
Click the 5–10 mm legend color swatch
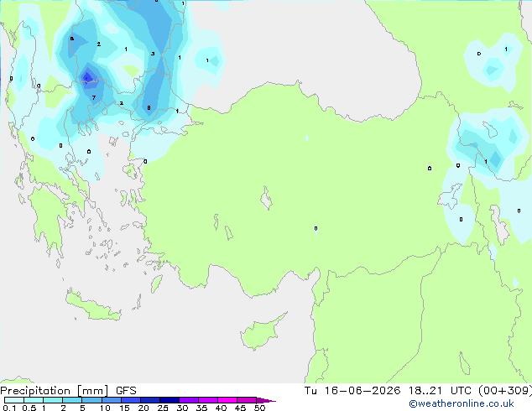[91, 400]
